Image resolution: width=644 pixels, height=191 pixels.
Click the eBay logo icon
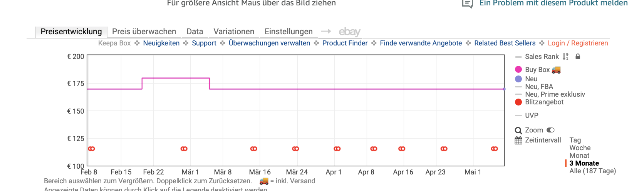[x=349, y=32]
